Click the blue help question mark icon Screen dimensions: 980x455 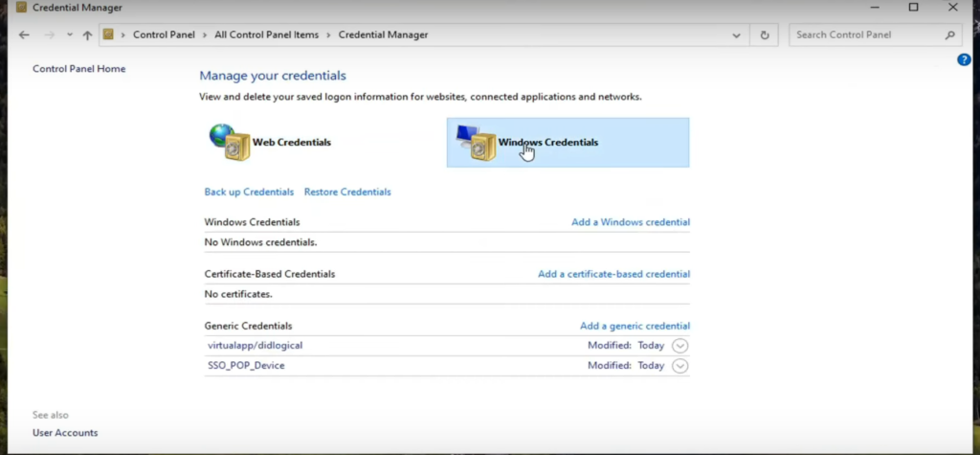click(x=964, y=59)
